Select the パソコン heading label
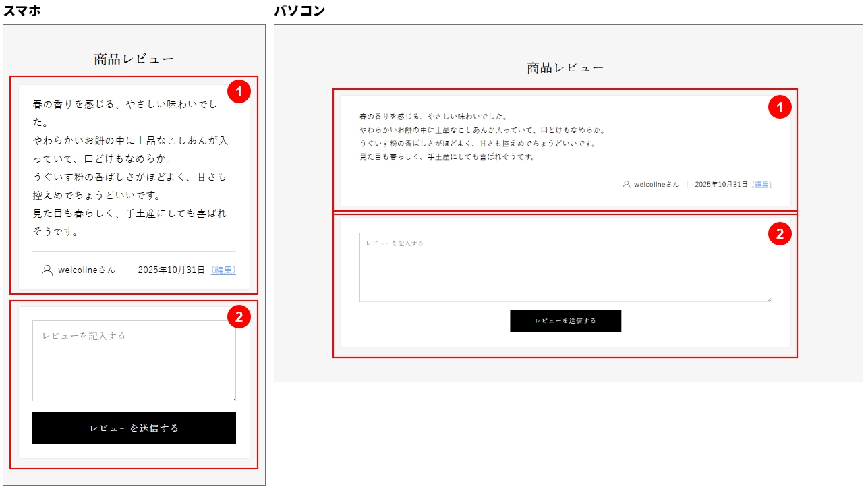868x491 pixels. [300, 10]
